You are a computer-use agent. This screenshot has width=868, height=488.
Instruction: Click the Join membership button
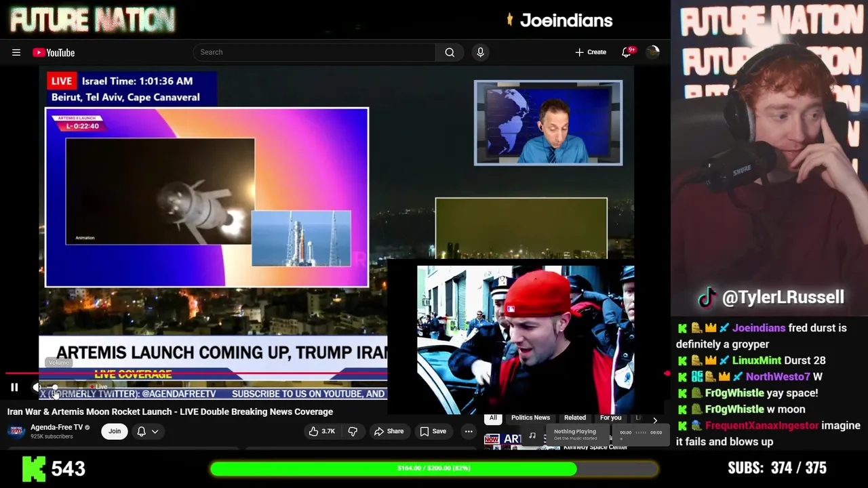pos(115,431)
